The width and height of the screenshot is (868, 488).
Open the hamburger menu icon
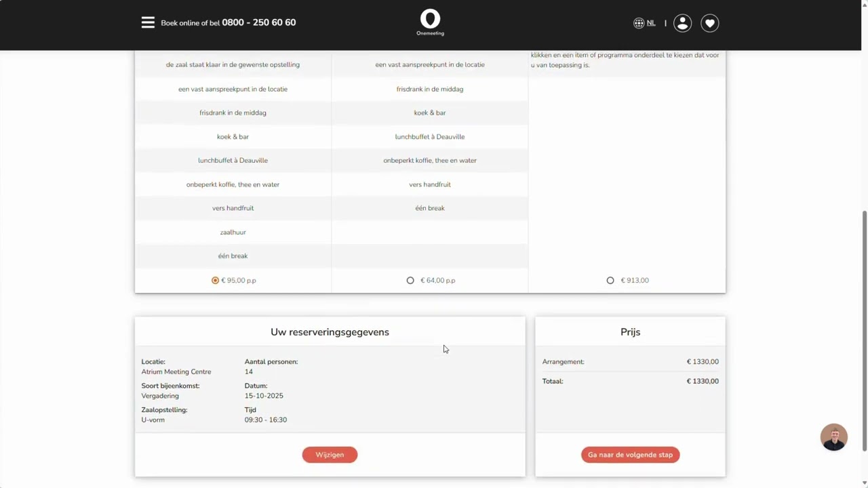[148, 22]
